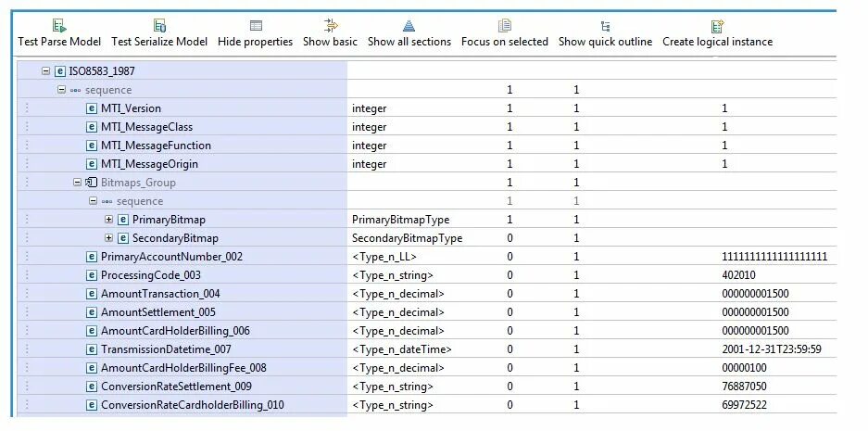The height and width of the screenshot is (431, 868).
Task: Click the Test Serialize Model icon
Action: (159, 26)
